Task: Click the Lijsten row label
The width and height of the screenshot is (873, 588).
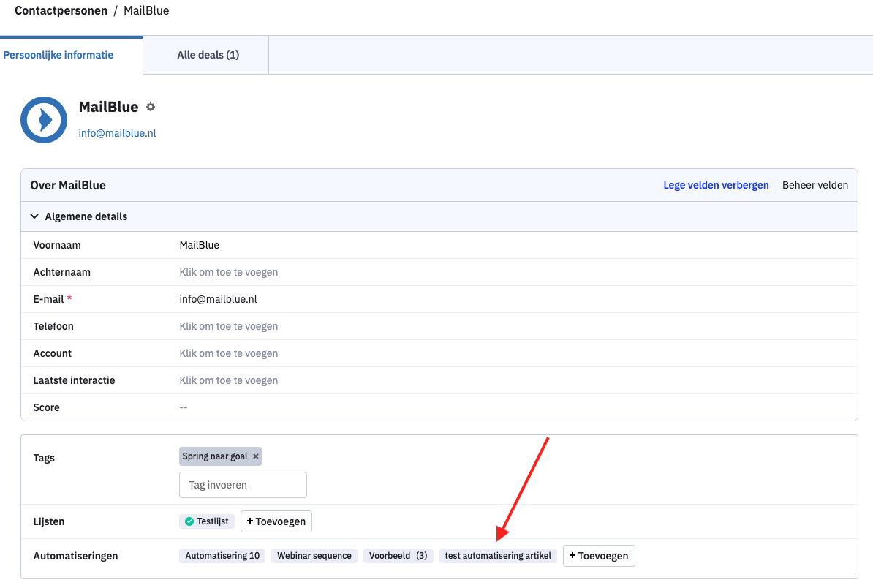Action: click(x=49, y=521)
